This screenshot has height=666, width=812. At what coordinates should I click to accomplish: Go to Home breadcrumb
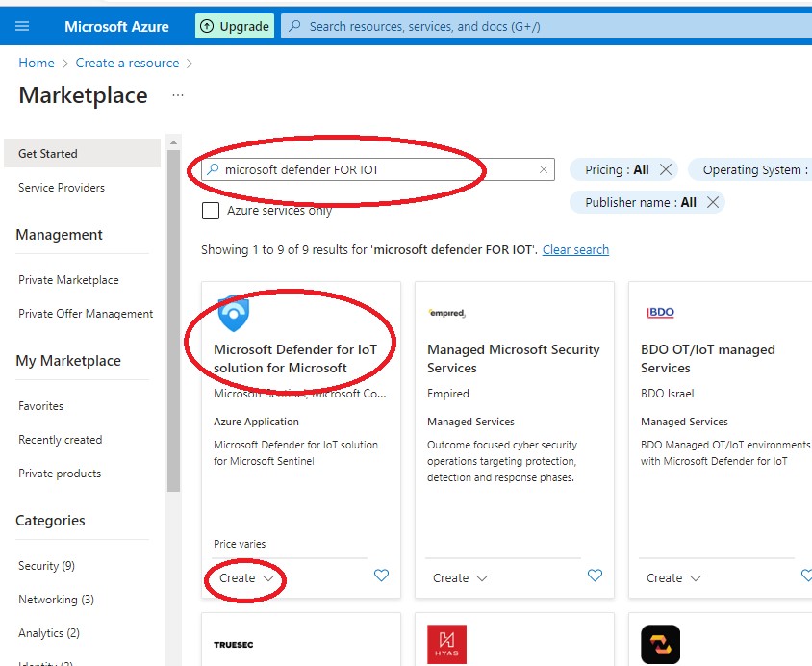(x=37, y=63)
